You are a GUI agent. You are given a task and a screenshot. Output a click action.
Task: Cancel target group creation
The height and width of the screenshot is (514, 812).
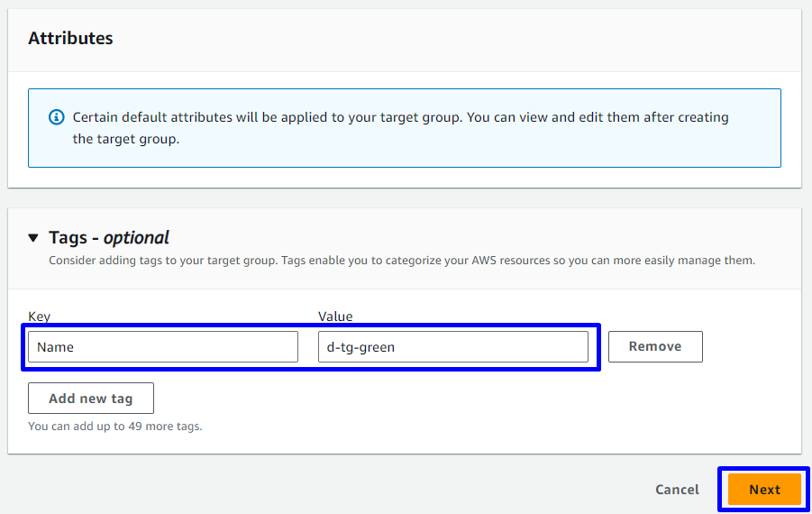tap(677, 490)
